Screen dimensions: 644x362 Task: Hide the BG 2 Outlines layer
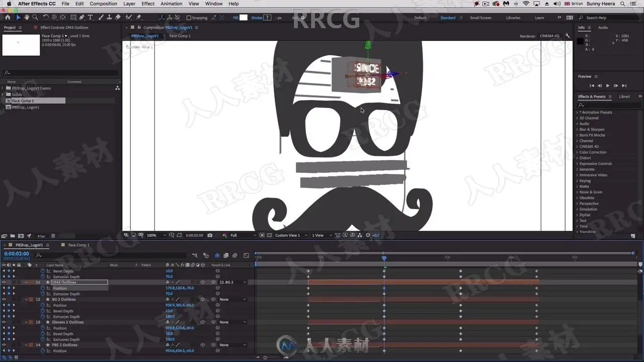(4, 300)
